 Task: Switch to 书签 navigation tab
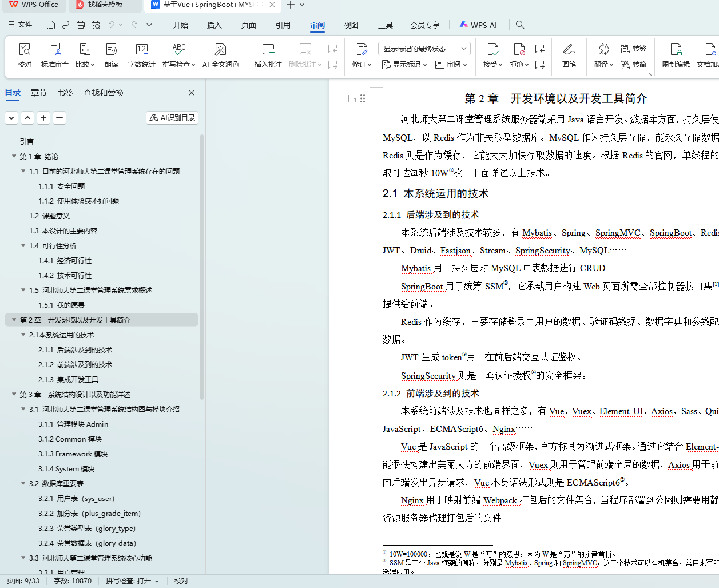point(65,93)
